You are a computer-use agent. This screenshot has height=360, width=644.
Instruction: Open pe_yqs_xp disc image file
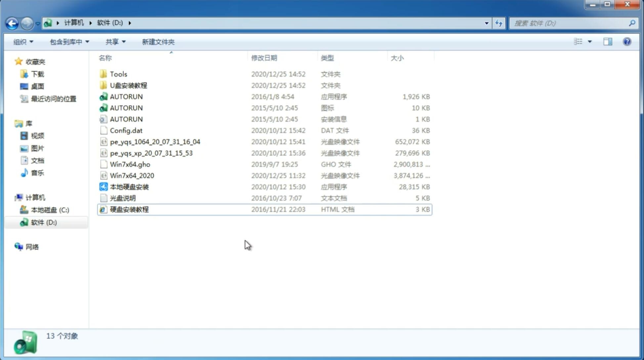coord(151,153)
